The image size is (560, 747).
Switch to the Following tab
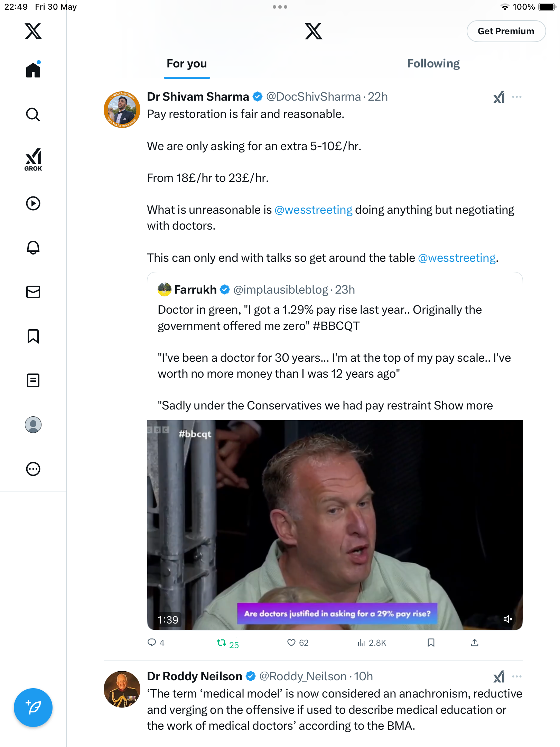click(433, 64)
